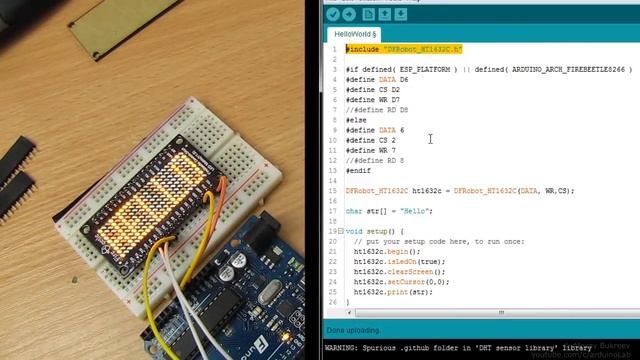Click the '#define CS 2' line
The image size is (640, 360).
[x=371, y=140]
